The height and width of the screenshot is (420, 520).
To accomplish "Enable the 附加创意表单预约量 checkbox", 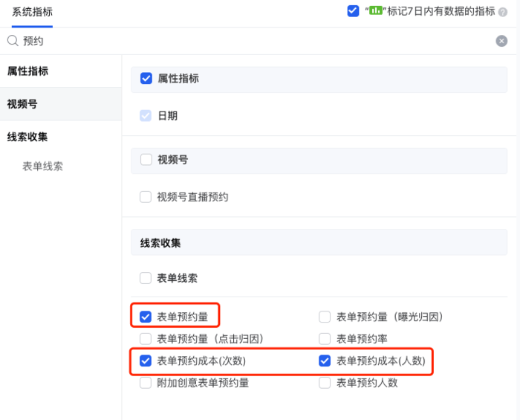I will (x=146, y=384).
